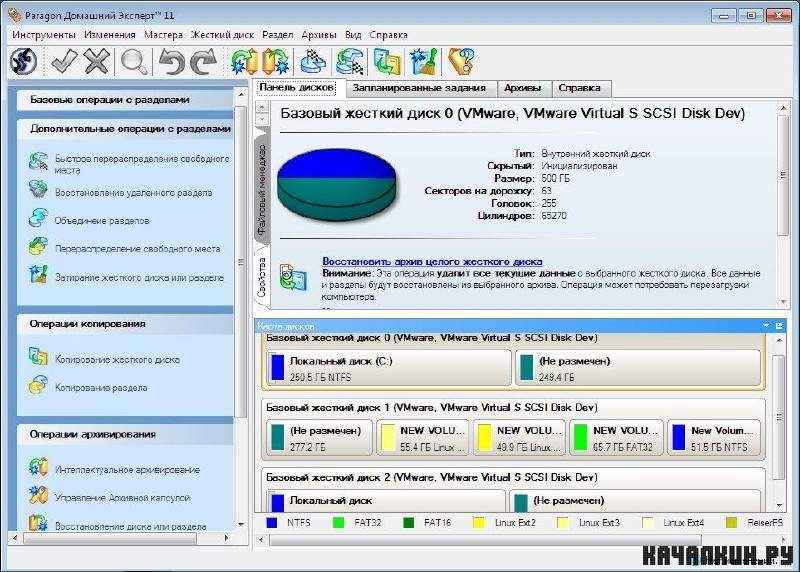Click the magnifier view changes icon

tap(134, 62)
